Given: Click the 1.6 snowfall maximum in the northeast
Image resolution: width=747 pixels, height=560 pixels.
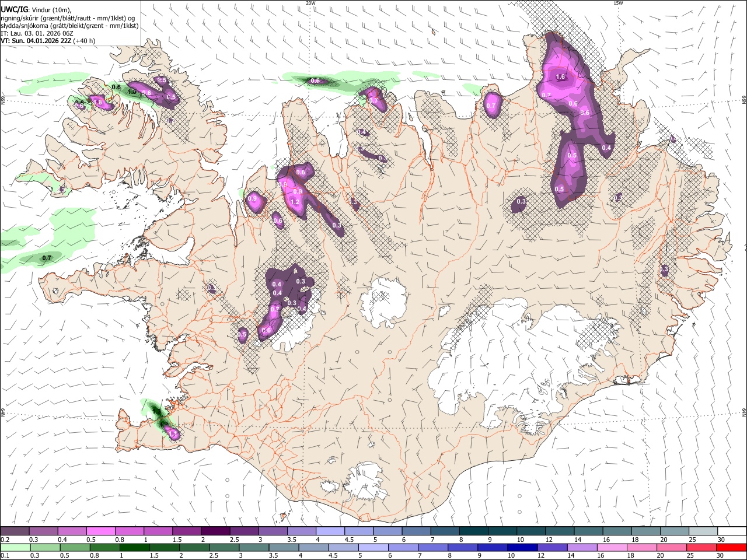Looking at the screenshot, I should (x=561, y=77).
